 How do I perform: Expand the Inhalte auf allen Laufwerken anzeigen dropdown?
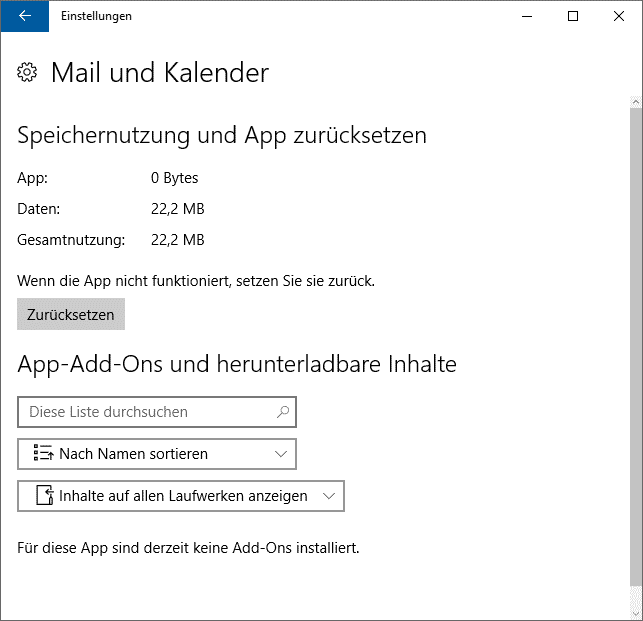click(181, 496)
